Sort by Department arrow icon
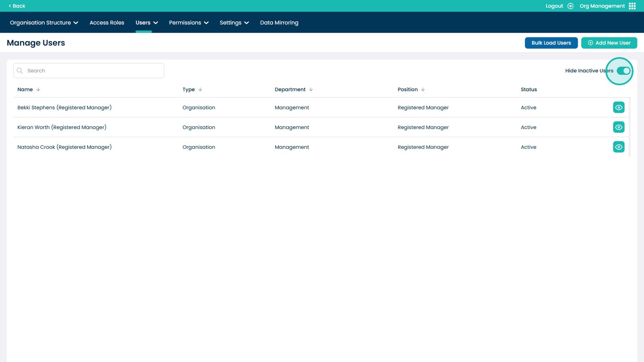The image size is (644, 362). 311,89
